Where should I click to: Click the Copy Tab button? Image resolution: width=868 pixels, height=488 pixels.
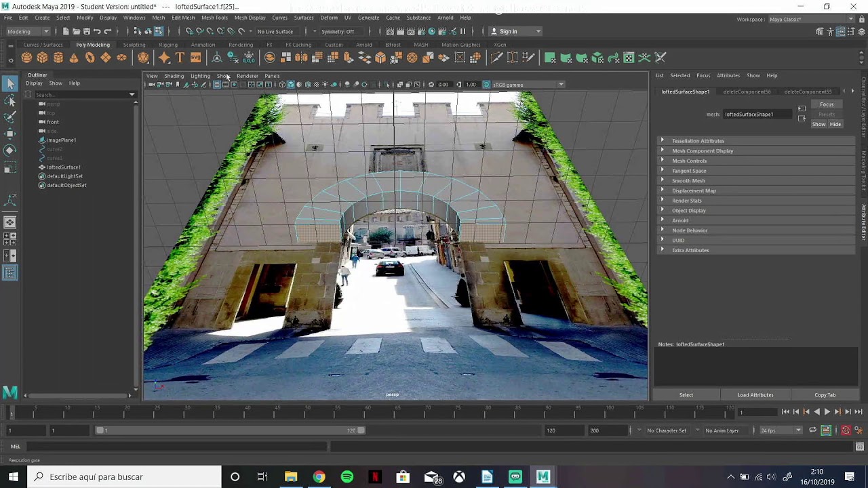[x=825, y=394]
